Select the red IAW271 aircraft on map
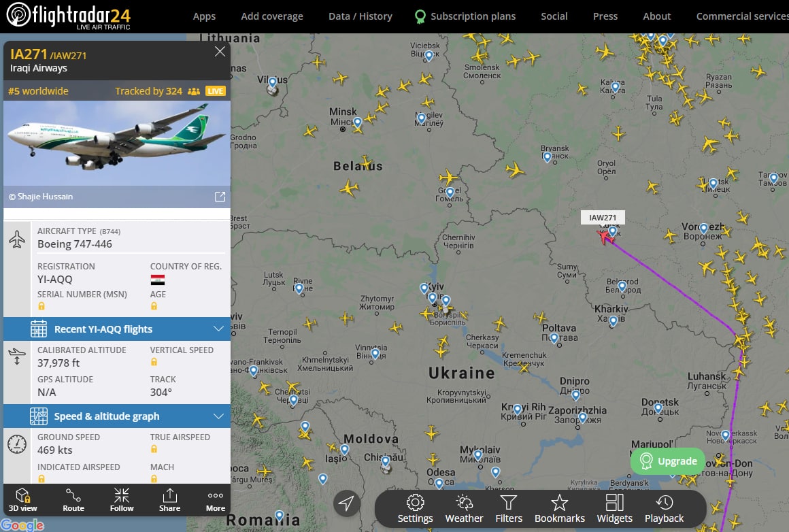 point(604,235)
